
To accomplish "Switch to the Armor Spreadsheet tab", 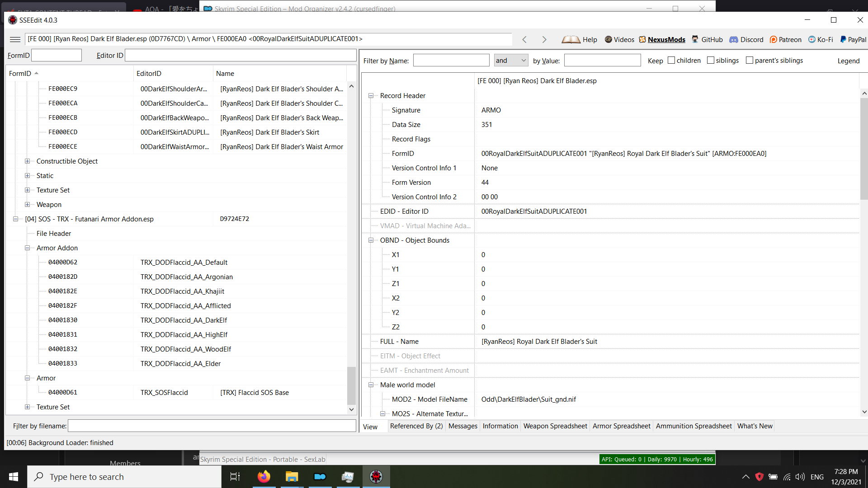I will tap(621, 426).
